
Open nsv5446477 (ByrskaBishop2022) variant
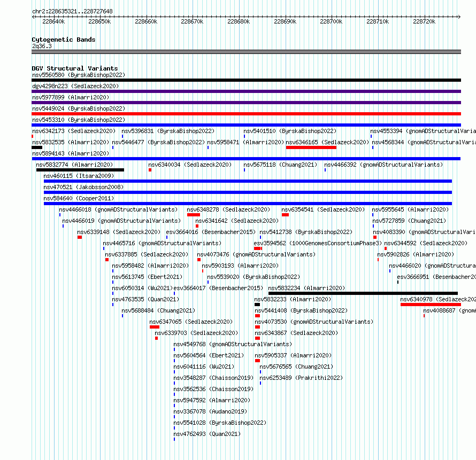pos(158,142)
